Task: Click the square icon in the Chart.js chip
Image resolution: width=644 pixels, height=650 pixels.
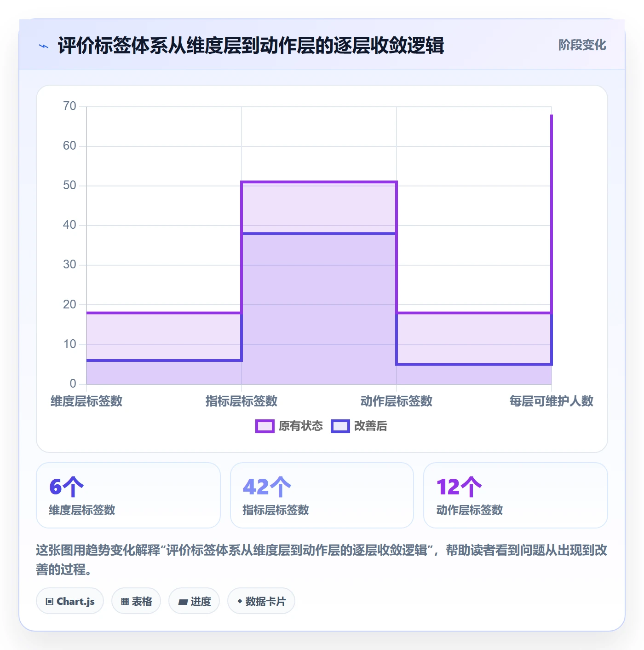Action: (50, 601)
